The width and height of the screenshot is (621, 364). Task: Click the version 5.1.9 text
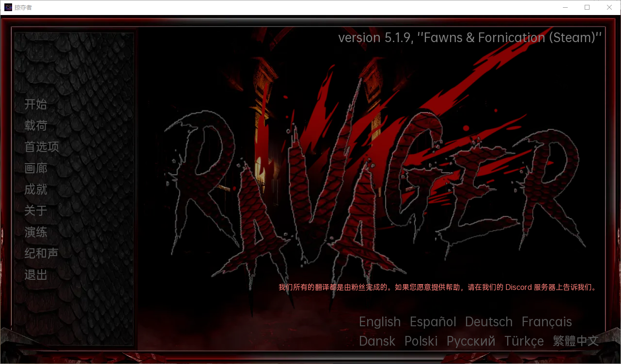[470, 38]
